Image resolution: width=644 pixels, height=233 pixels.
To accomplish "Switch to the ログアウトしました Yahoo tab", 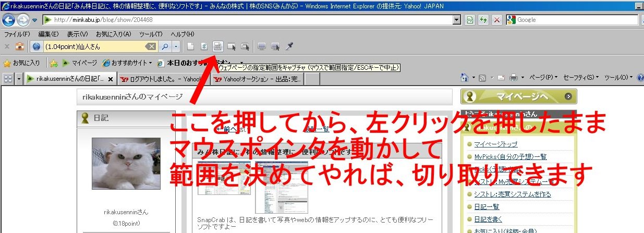I will tap(163, 79).
